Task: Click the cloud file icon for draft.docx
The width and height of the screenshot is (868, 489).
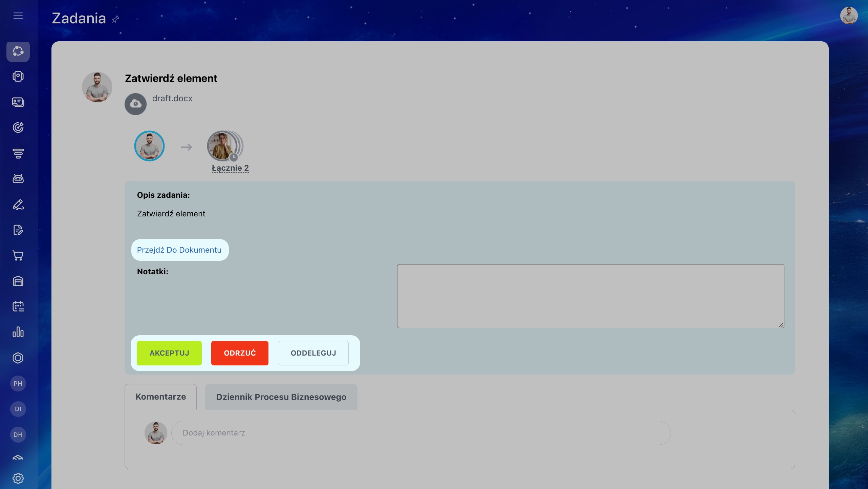Action: [x=135, y=104]
